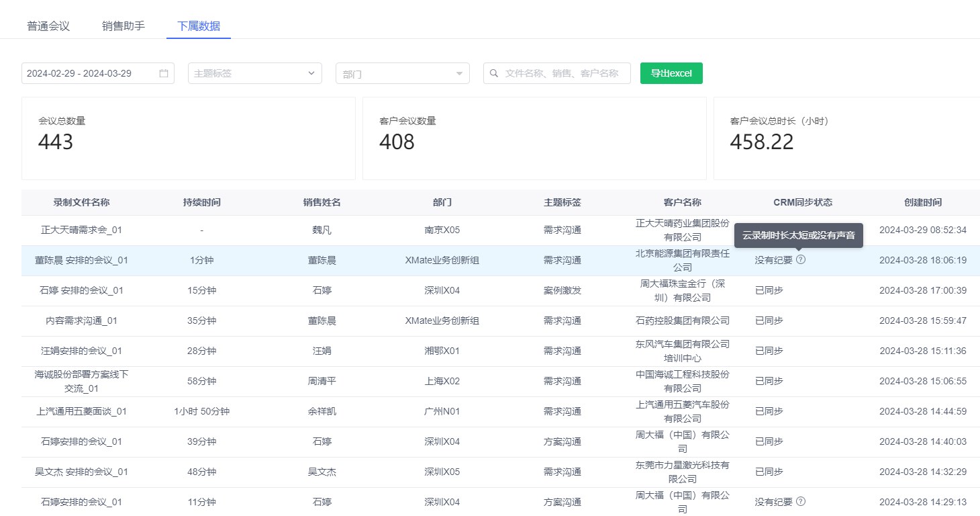Click the 创建时间 column header
980x516 pixels.
pyautogui.click(x=923, y=202)
